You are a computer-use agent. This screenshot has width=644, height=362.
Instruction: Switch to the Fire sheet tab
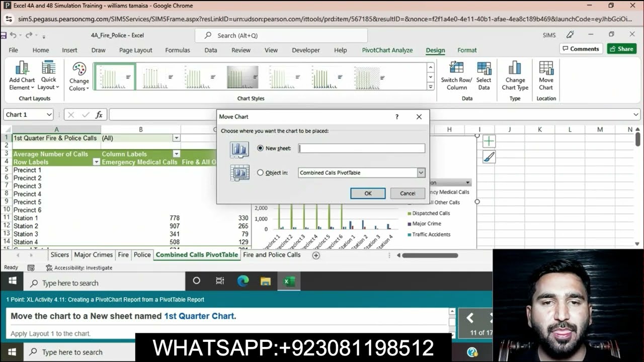123,255
